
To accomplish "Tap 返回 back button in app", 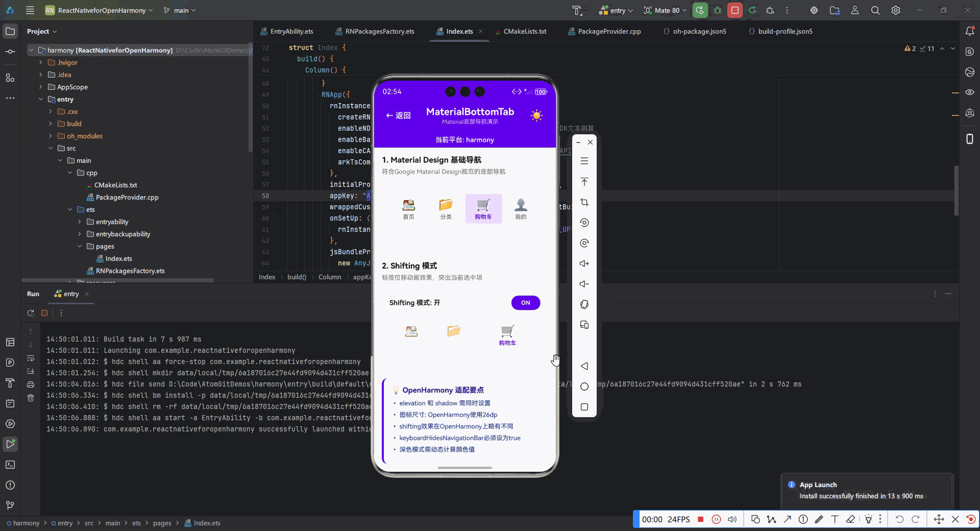I will coord(398,115).
